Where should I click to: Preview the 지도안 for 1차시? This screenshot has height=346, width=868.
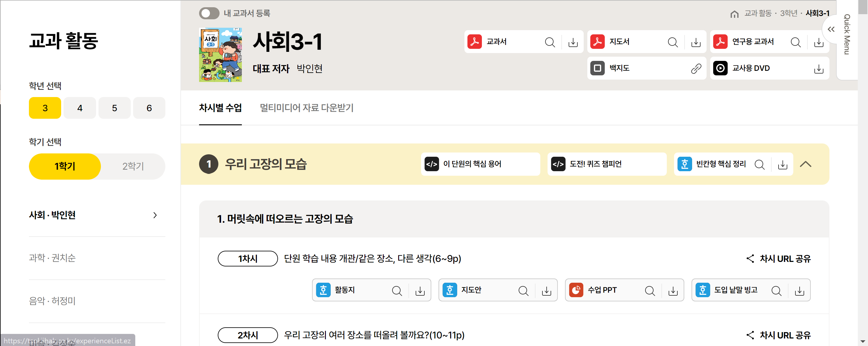pos(523,290)
